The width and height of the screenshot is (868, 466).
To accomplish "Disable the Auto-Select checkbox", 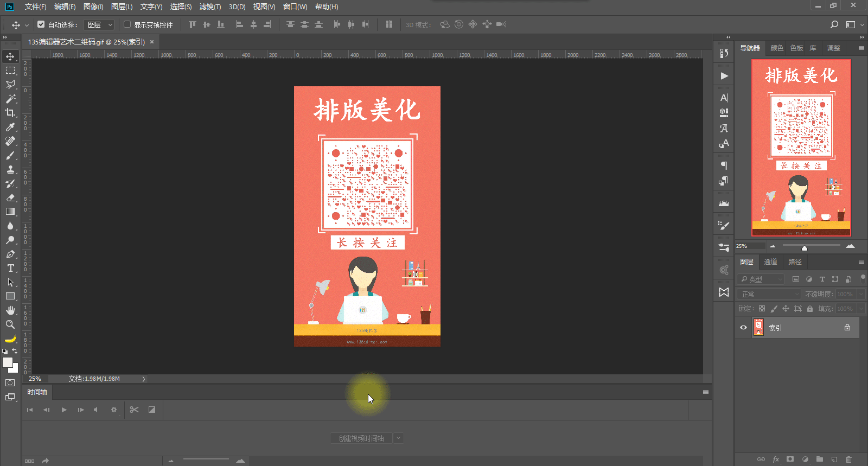I will [41, 24].
